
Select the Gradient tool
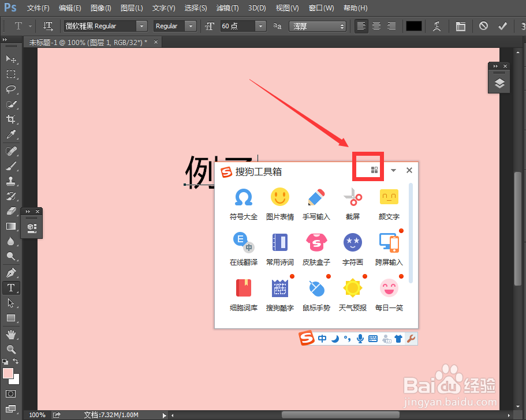coord(11,226)
